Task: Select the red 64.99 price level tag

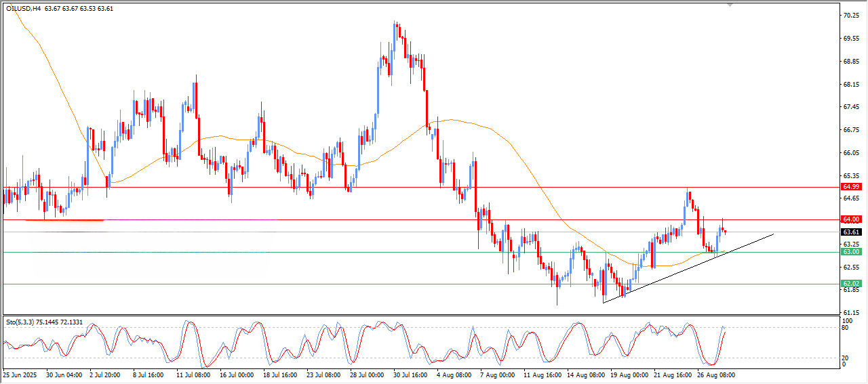Action: [851, 186]
